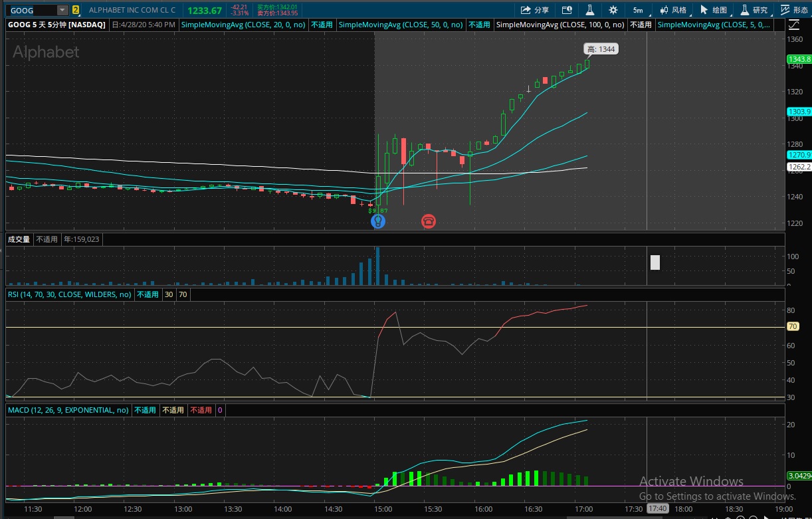This screenshot has height=519, width=812.
Task: Click the chart scale icon at top right
Action: pyautogui.click(x=793, y=25)
